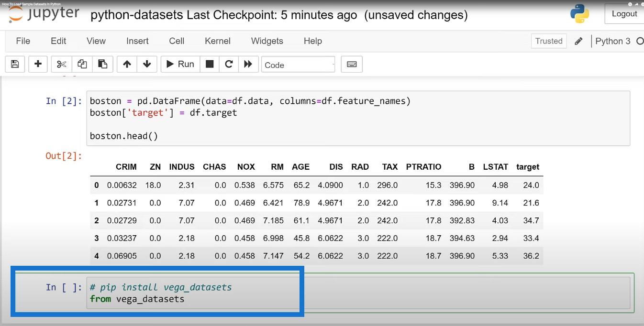Open the File menu
Screen dimensions: 644x326
pyautogui.click(x=23, y=41)
